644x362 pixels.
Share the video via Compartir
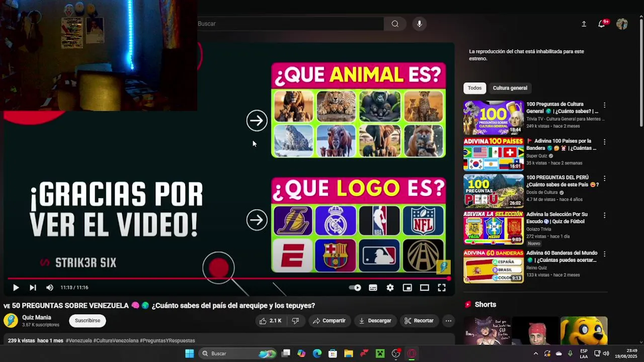[329, 321]
